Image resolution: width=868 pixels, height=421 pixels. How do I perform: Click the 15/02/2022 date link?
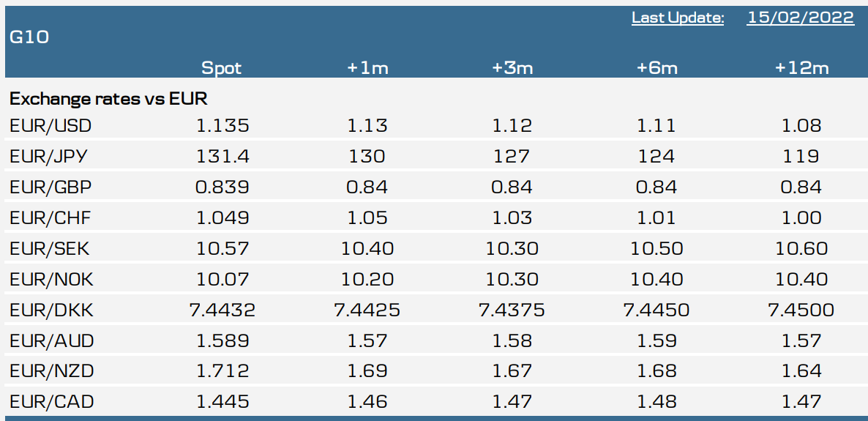(801, 18)
